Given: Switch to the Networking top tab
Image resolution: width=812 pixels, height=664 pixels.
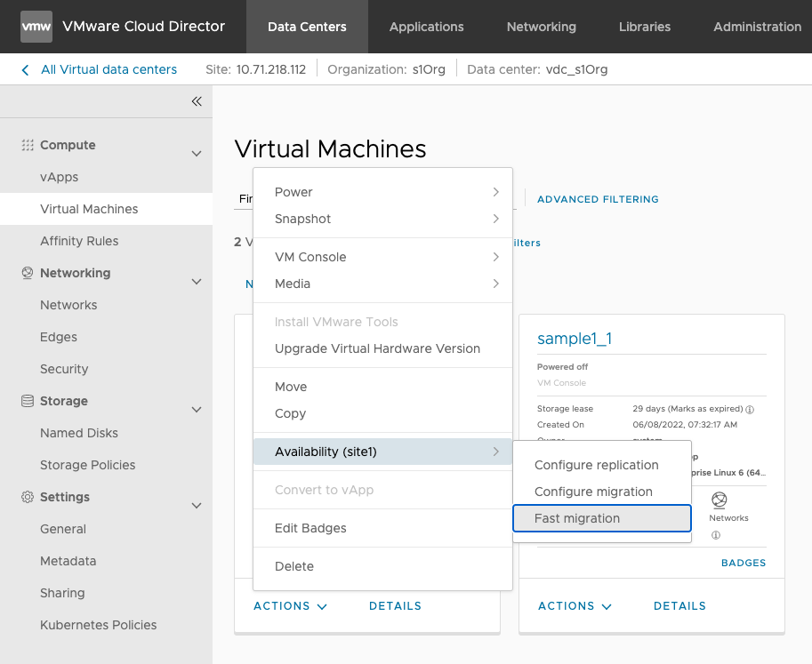Looking at the screenshot, I should tap(541, 27).
